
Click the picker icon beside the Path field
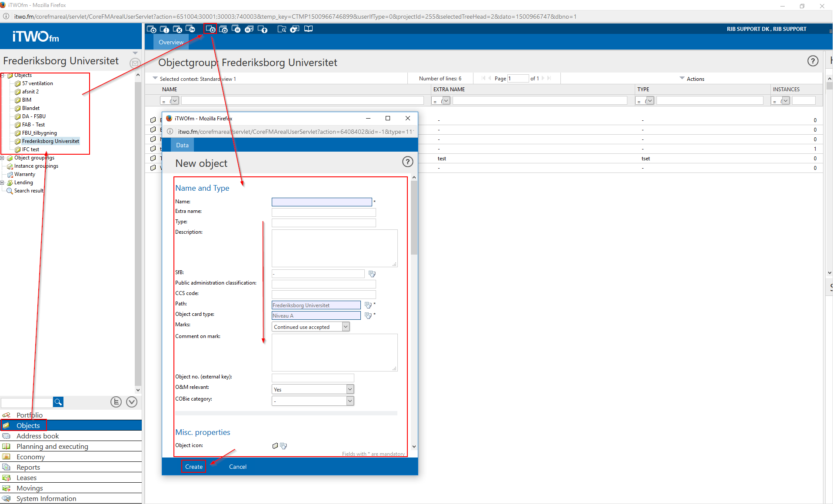[368, 305]
